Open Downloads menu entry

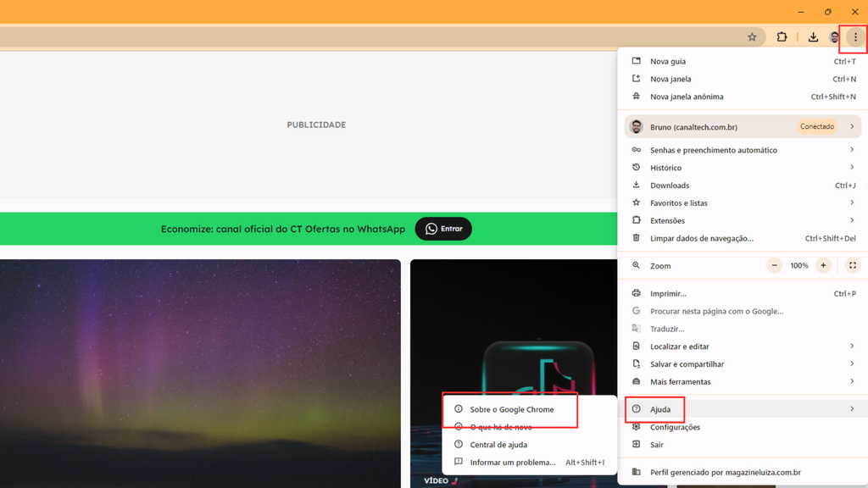(x=743, y=185)
